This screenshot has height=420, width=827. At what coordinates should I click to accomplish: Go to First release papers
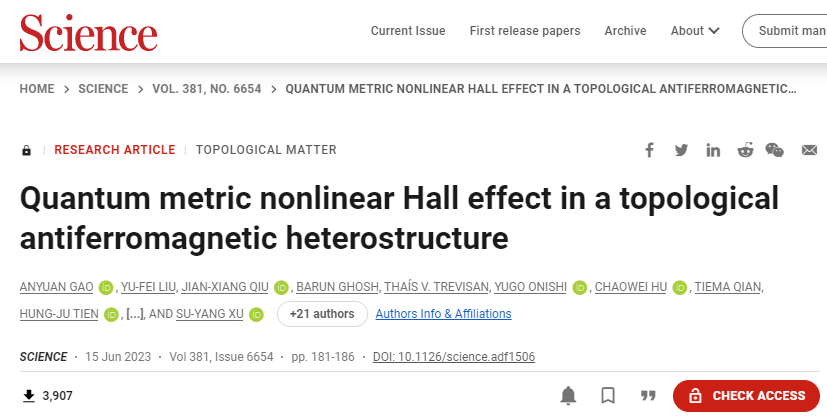[x=525, y=31]
